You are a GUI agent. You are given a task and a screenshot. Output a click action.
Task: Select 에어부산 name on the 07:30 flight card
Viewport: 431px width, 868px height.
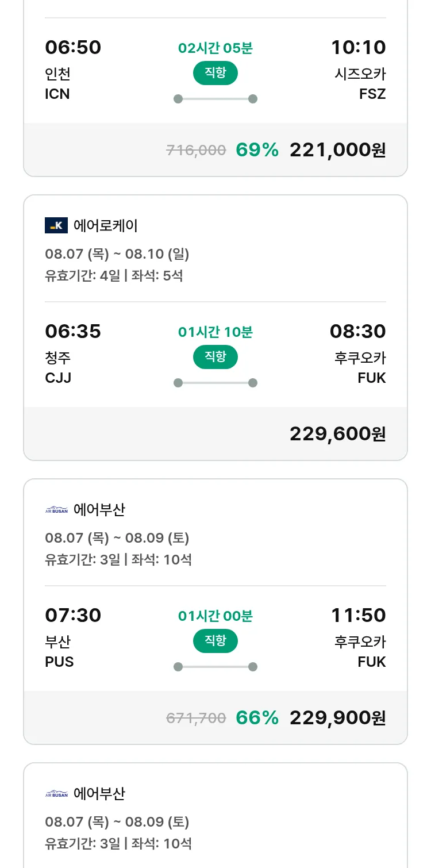(x=99, y=510)
